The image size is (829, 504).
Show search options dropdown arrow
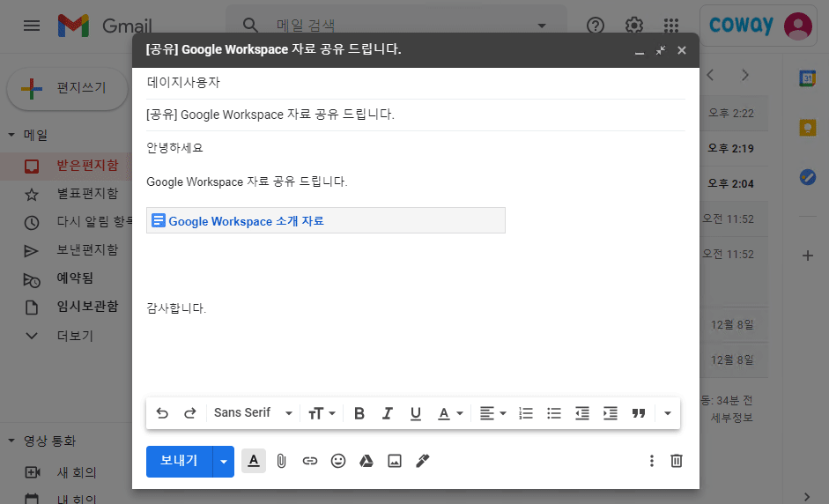tap(542, 26)
